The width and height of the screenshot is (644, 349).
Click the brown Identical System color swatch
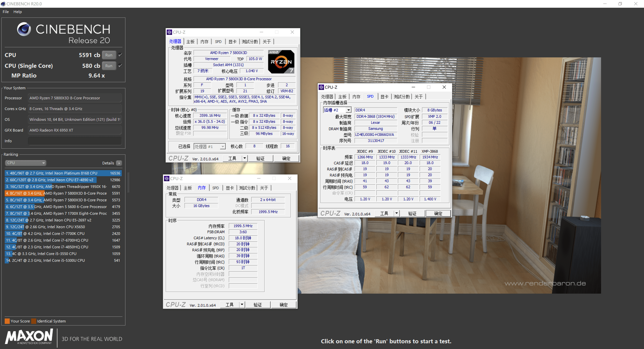[x=34, y=321]
